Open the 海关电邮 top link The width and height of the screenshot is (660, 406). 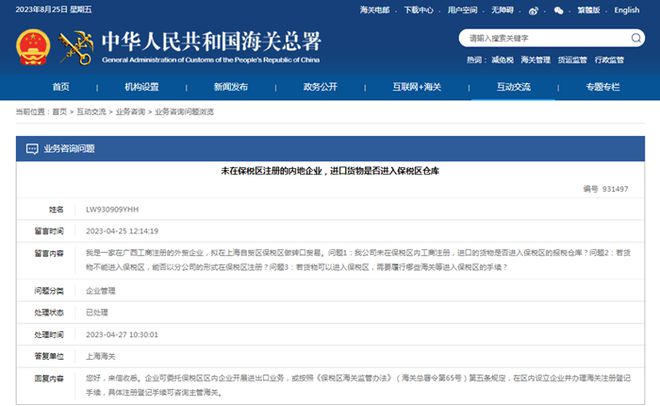pyautogui.click(x=375, y=10)
